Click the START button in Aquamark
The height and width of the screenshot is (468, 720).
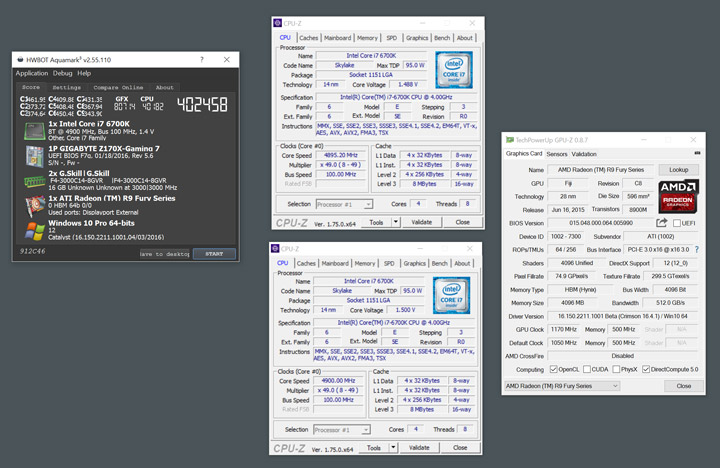tap(214, 254)
